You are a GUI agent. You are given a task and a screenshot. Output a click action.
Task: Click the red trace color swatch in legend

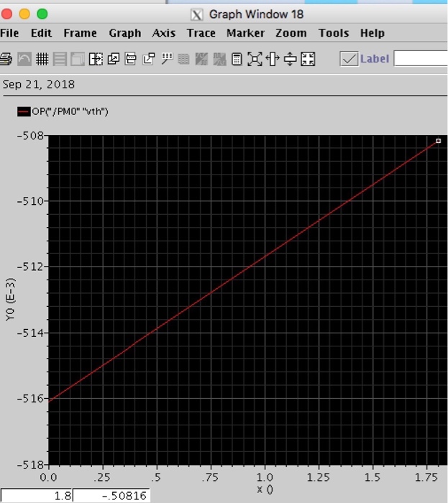pyautogui.click(x=24, y=111)
